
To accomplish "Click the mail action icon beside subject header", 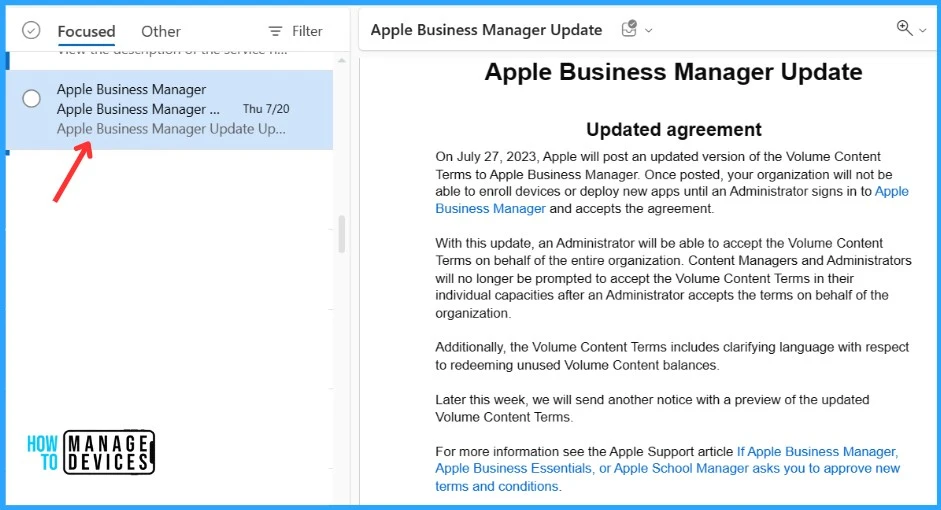I will point(629,29).
